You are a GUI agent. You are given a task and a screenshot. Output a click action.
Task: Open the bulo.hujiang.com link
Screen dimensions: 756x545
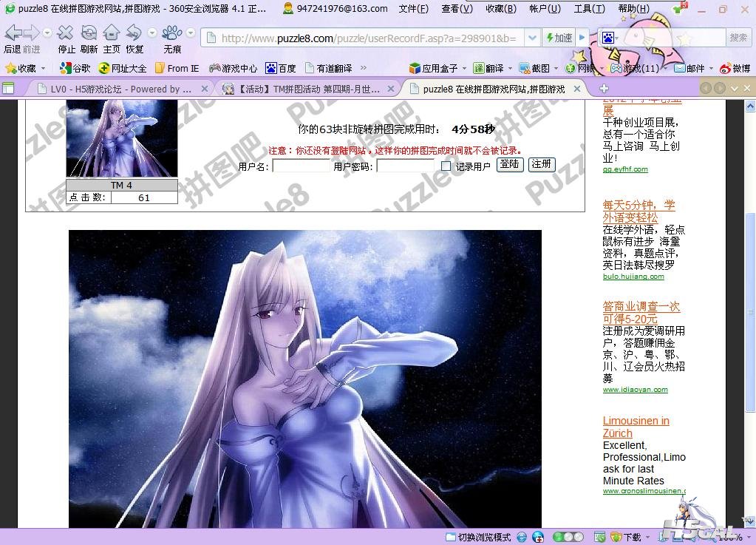coord(633,277)
